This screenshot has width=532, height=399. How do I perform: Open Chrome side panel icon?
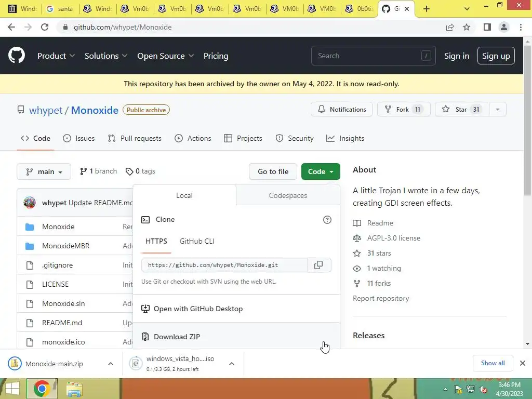click(x=487, y=27)
